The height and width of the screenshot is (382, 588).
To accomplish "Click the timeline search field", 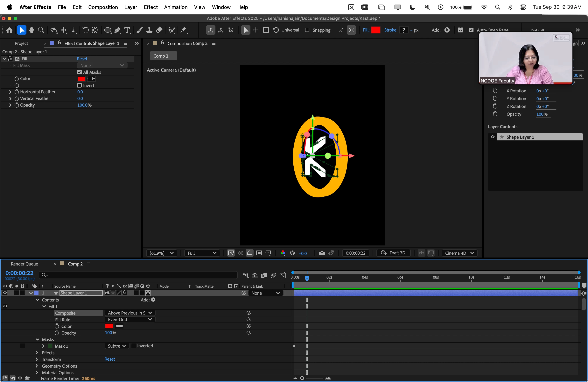I will [x=138, y=275].
